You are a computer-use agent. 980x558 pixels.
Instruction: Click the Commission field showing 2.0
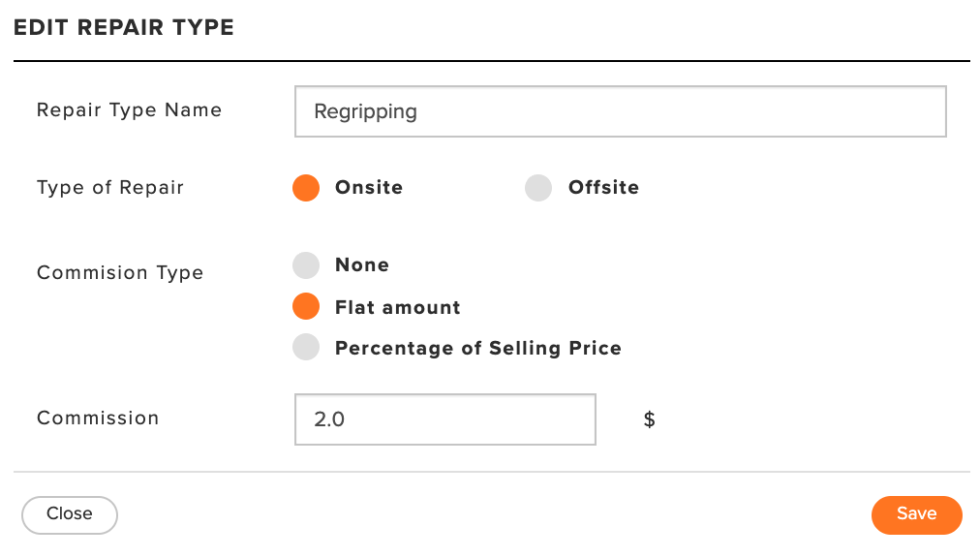click(445, 419)
